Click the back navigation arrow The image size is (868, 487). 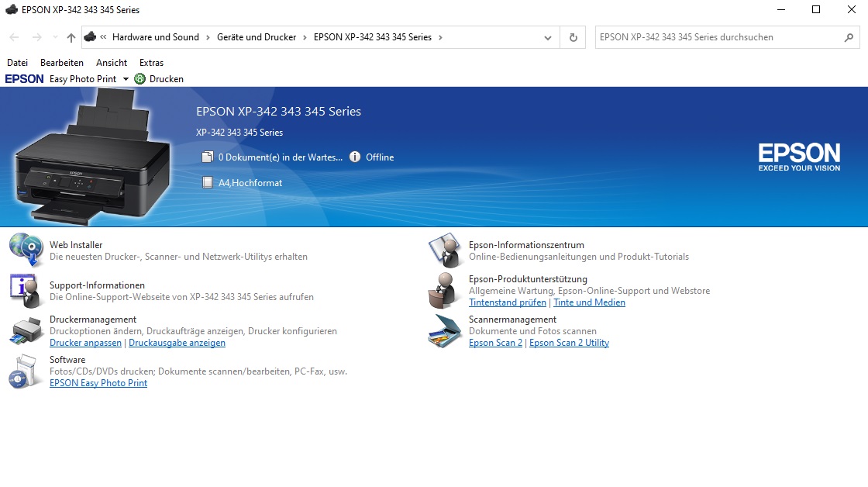(15, 37)
